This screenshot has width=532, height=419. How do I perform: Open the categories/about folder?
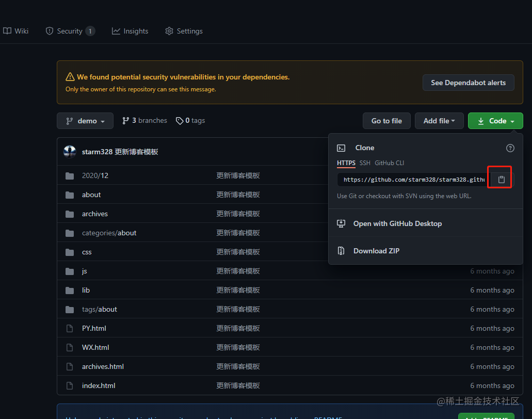pos(109,233)
